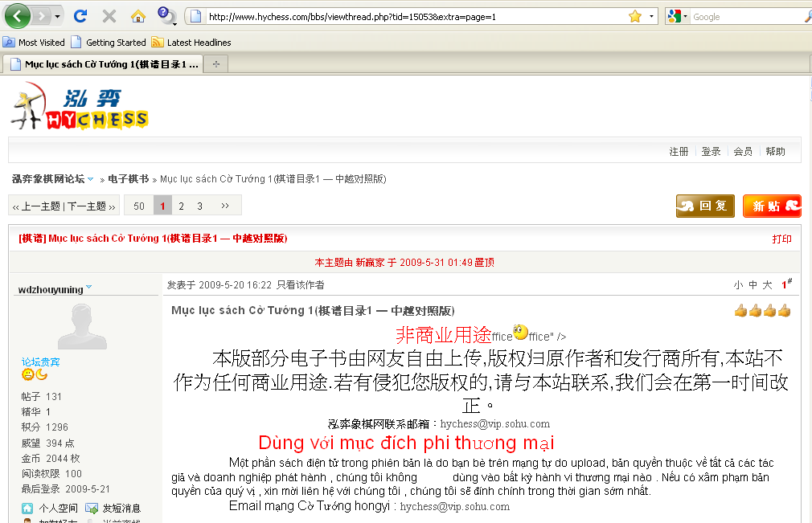This screenshot has width=812, height=523.
Task: Click the 打印 print link
Action: (x=781, y=239)
